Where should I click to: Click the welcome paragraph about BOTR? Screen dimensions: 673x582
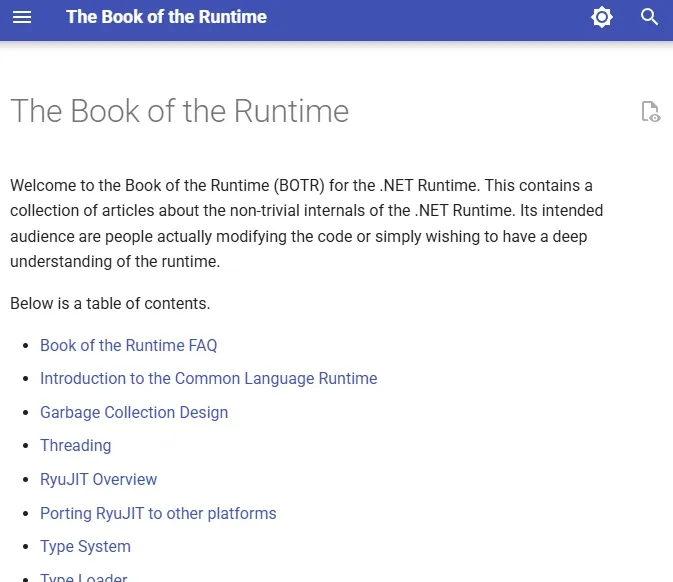click(306, 223)
